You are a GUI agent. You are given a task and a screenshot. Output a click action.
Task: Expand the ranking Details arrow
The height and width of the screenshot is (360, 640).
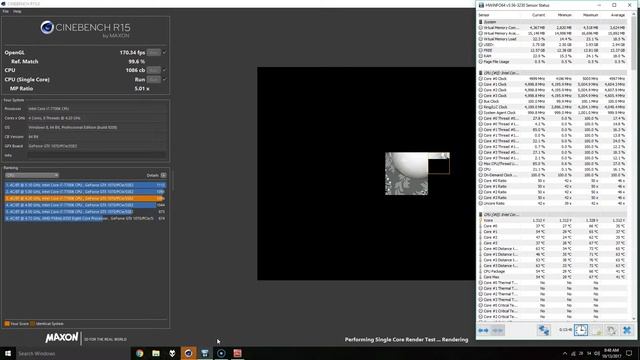[163, 175]
